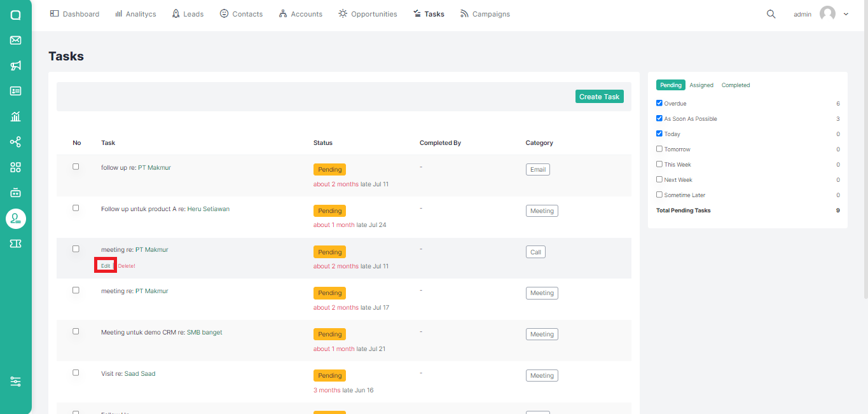Open the sliders settings icon in sidebar
Screen dimensions: 868x414
click(x=16, y=382)
